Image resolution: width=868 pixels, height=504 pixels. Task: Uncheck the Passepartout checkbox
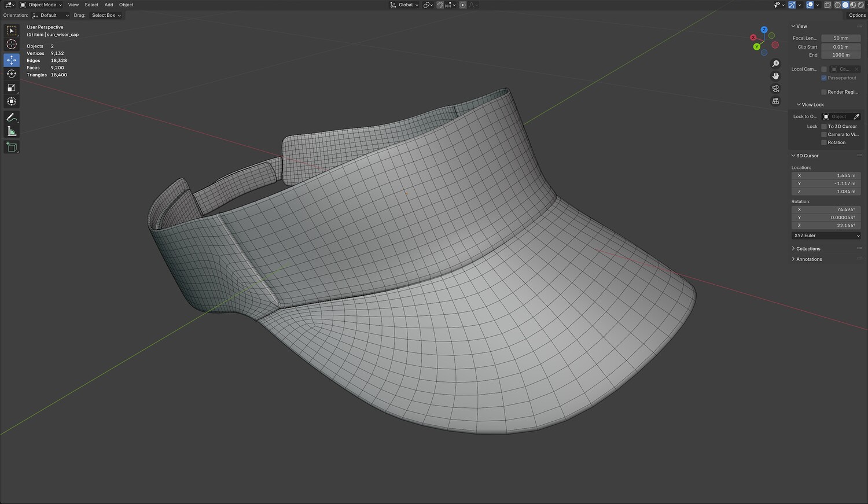tap(824, 78)
